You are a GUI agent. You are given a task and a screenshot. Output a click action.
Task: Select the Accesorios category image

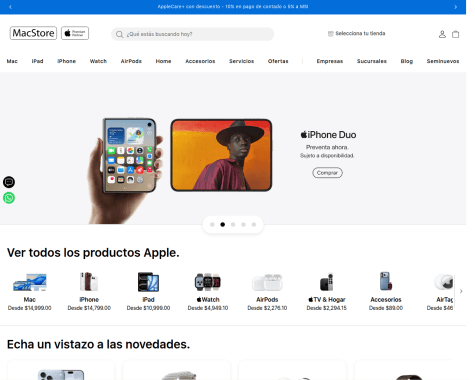[386, 281]
